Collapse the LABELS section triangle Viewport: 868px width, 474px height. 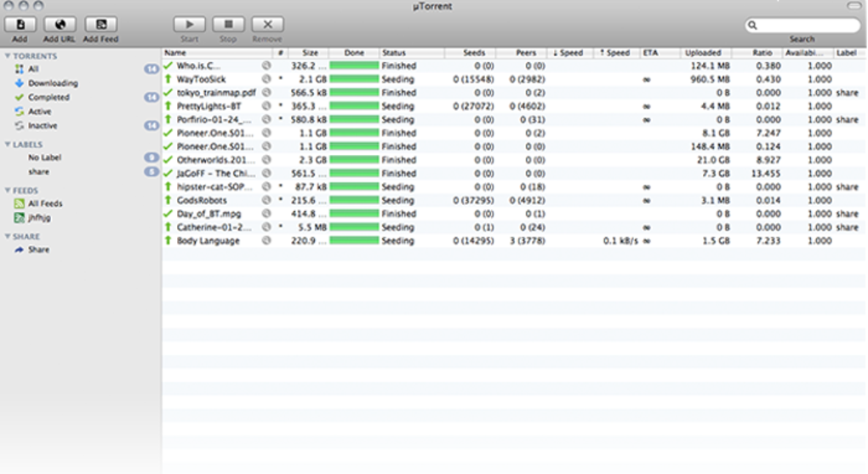click(x=7, y=145)
